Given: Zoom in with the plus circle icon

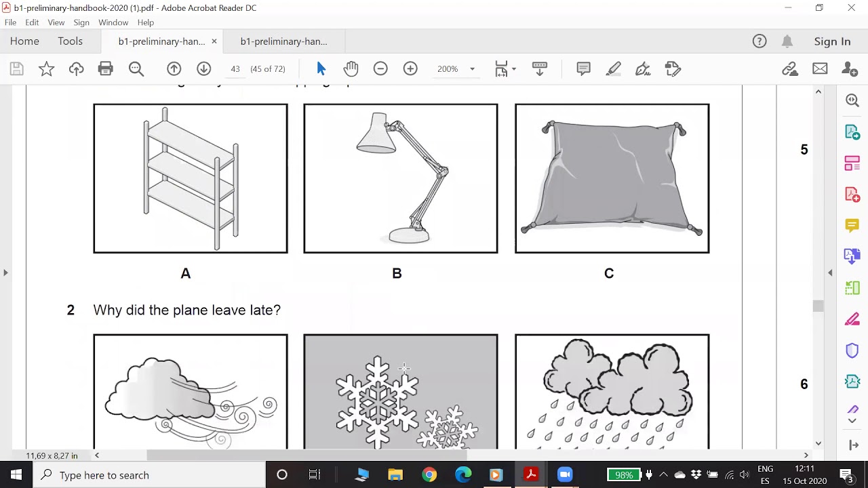Looking at the screenshot, I should (410, 68).
